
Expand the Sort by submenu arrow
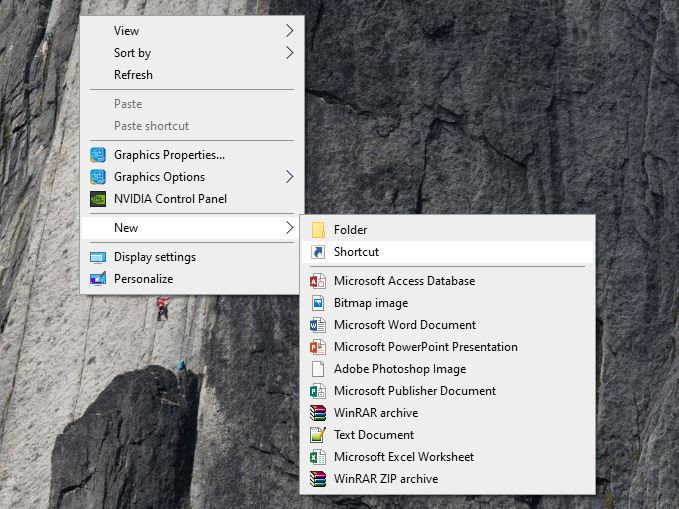[x=290, y=53]
